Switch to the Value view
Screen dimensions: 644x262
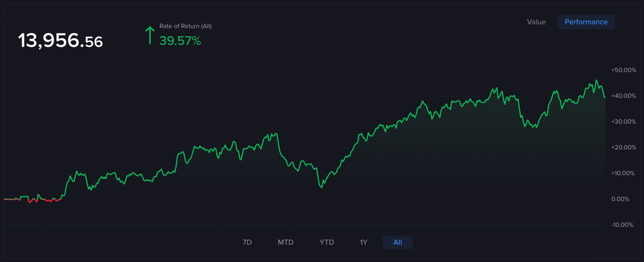point(536,22)
